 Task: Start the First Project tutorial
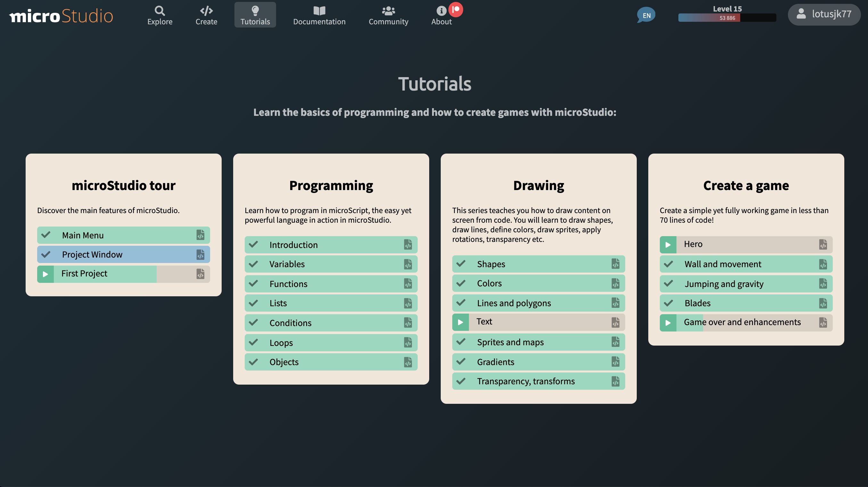(x=123, y=274)
